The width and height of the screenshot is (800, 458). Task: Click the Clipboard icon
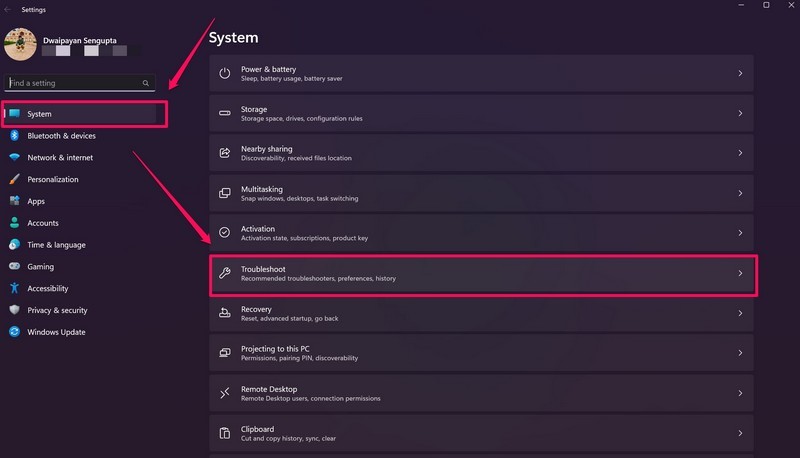click(224, 433)
